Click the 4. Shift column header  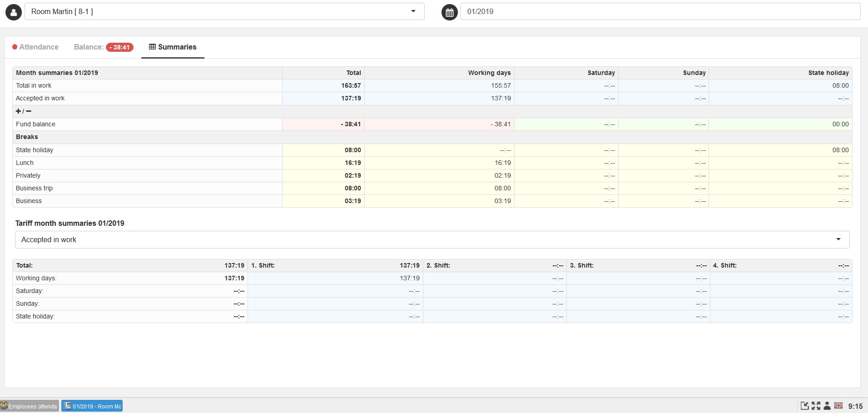point(725,265)
